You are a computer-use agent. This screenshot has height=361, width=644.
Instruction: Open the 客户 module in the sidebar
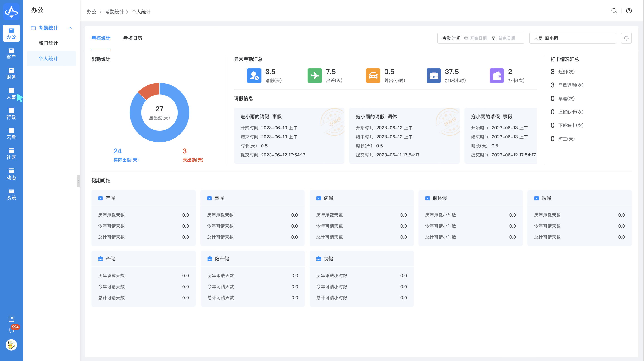tap(11, 54)
